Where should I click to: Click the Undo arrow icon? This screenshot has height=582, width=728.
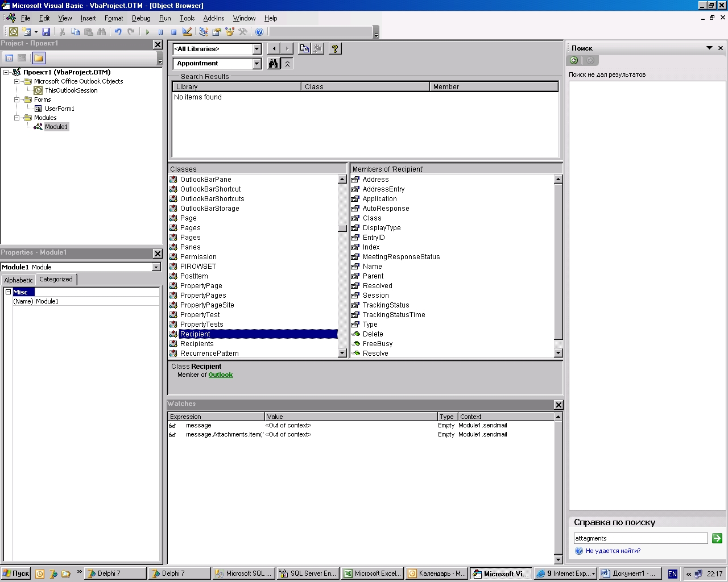pos(118,32)
